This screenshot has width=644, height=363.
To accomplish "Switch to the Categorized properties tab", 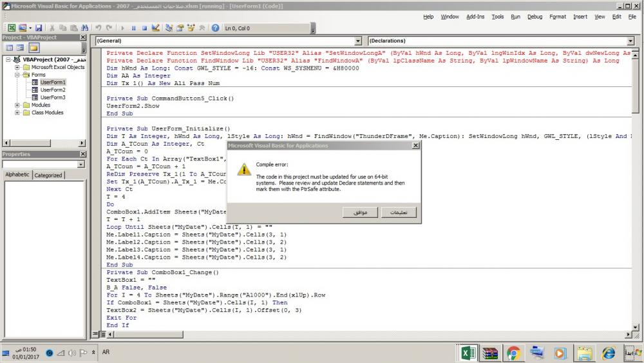I will [x=48, y=175].
